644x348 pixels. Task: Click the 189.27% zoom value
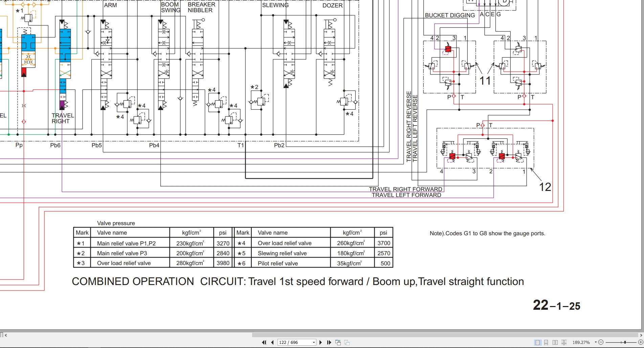pos(581,343)
